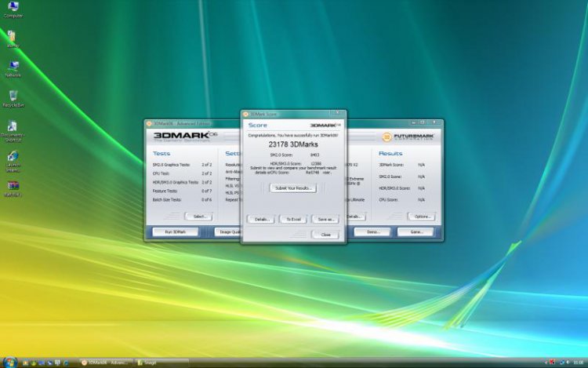Click Save as in the Score dialog
588x368 pixels.
click(325, 219)
